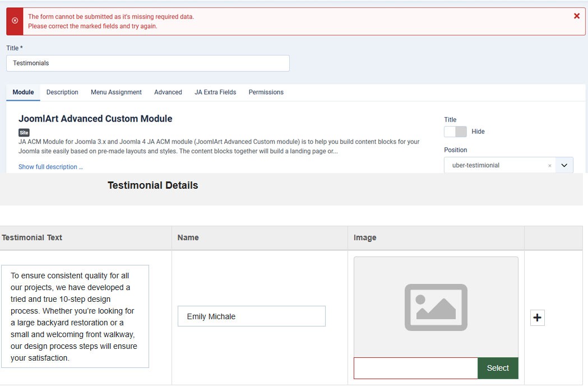Toggle the Title Hide switch
The image size is (588, 392).
(x=455, y=132)
